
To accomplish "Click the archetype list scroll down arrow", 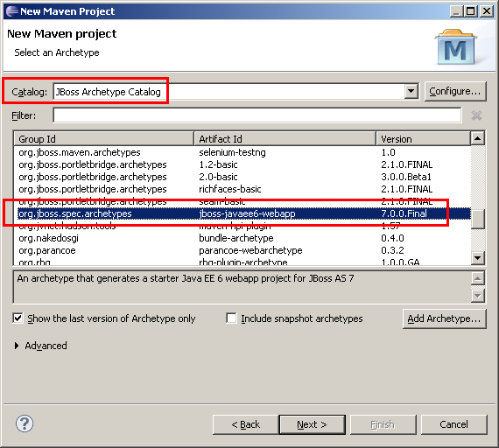I will coord(477,258).
